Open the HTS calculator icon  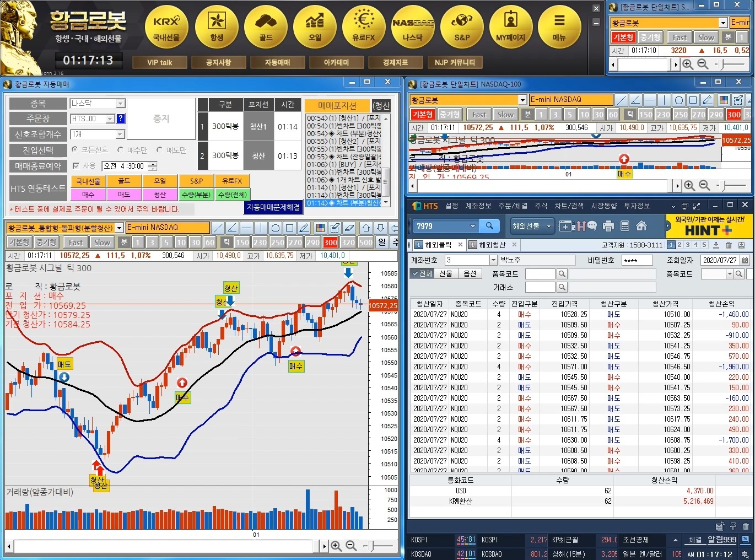pyautogui.click(x=625, y=226)
